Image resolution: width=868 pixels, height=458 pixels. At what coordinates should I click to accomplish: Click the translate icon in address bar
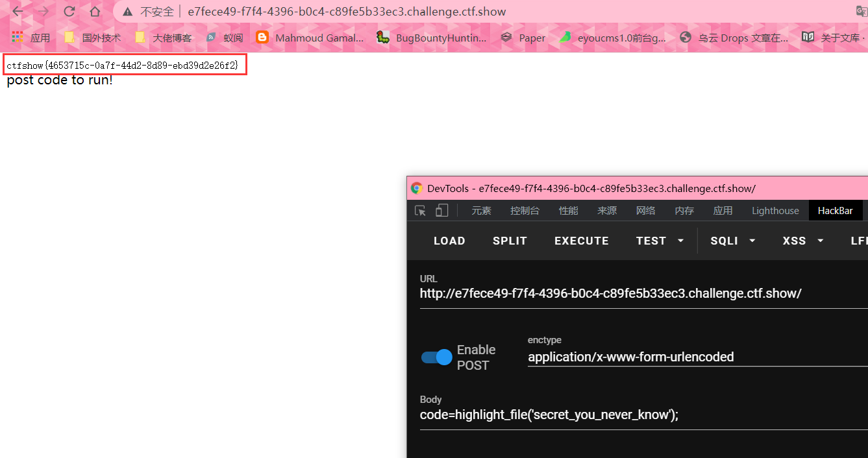coord(862,12)
